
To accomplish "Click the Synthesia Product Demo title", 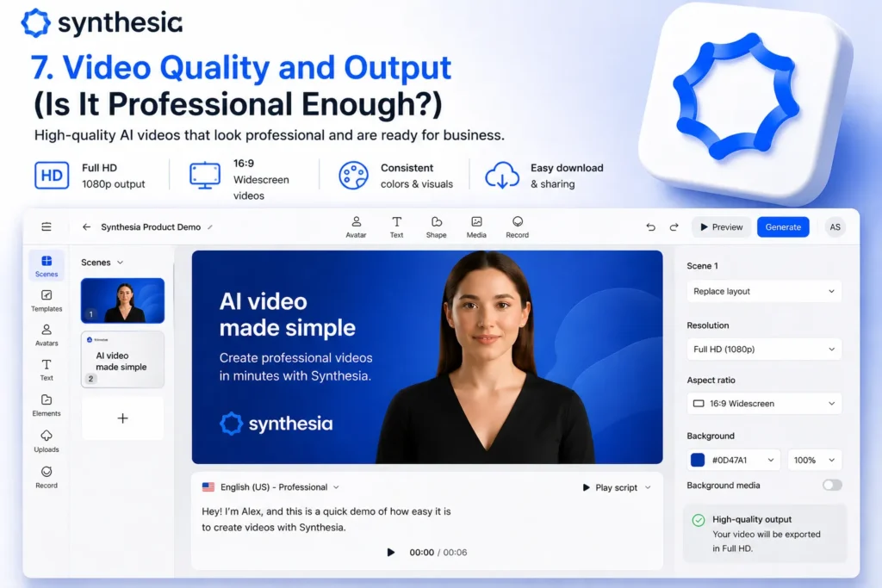I will coord(151,227).
